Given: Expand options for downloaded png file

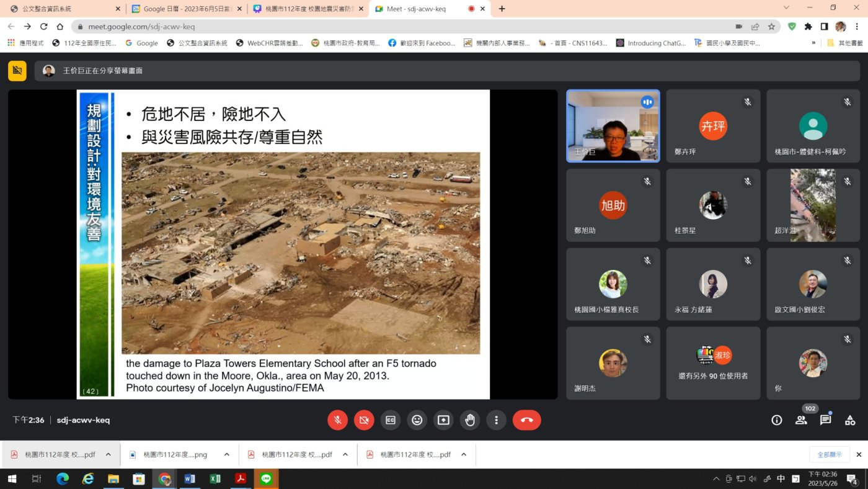Looking at the screenshot, I should (226, 455).
